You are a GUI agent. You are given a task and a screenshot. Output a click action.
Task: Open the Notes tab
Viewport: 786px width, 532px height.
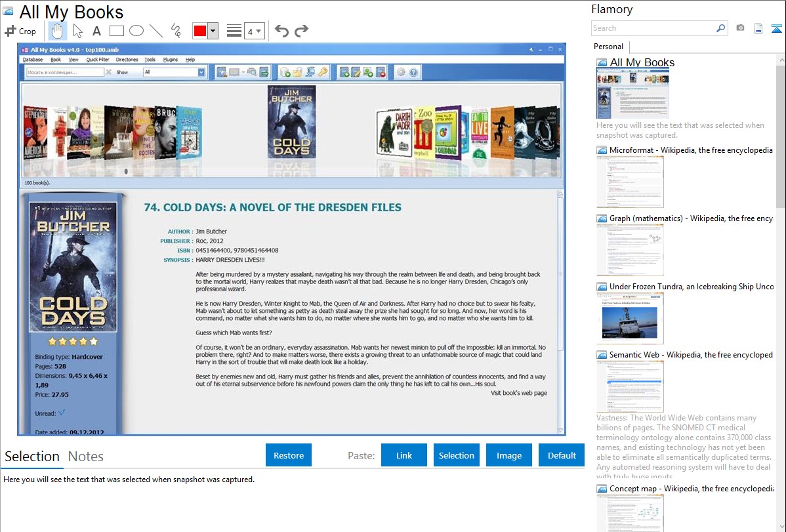point(86,457)
